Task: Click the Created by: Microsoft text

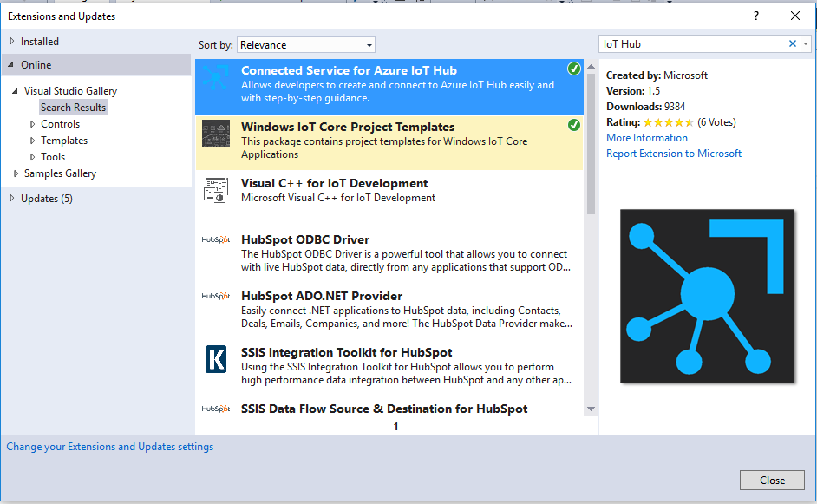Action: tap(657, 75)
